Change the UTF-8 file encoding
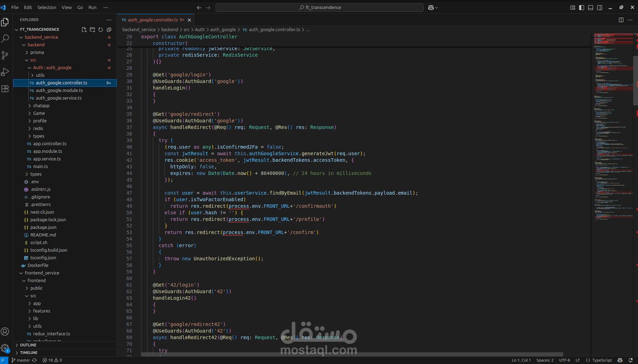Viewport: 638px width, 364px height. 564,360
